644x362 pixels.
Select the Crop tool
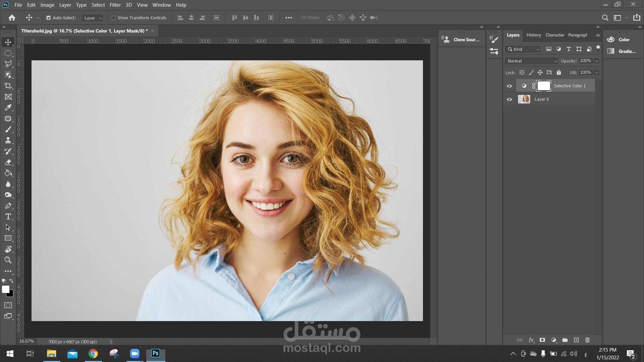pyautogui.click(x=8, y=86)
